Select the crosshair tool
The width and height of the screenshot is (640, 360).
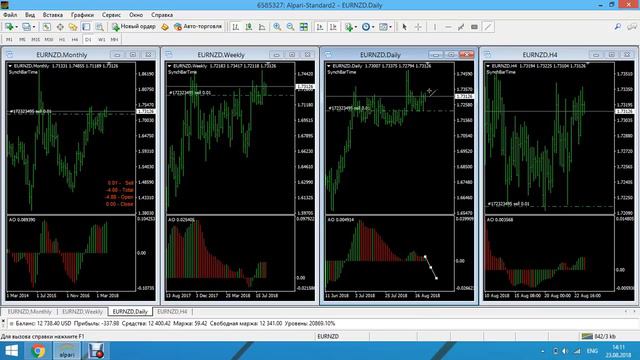[418, 27]
